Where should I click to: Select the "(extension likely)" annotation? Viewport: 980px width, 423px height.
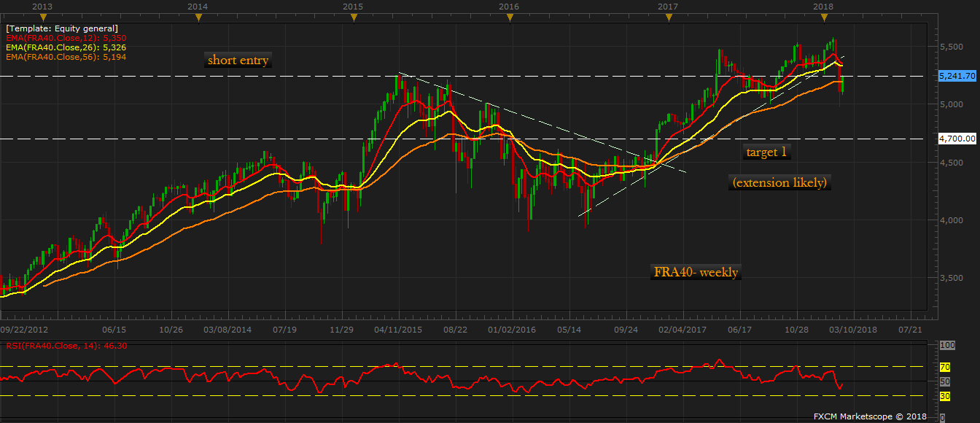(x=781, y=182)
